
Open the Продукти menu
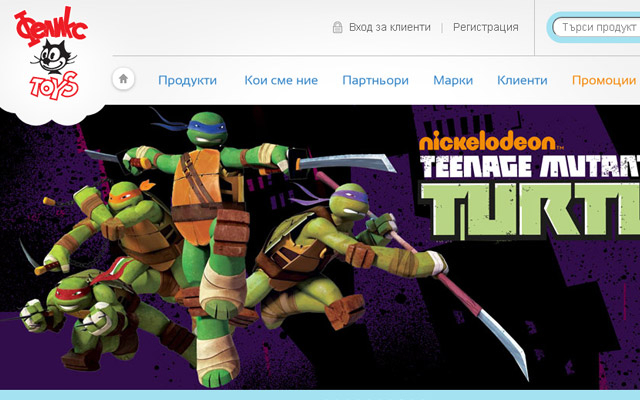(187, 80)
